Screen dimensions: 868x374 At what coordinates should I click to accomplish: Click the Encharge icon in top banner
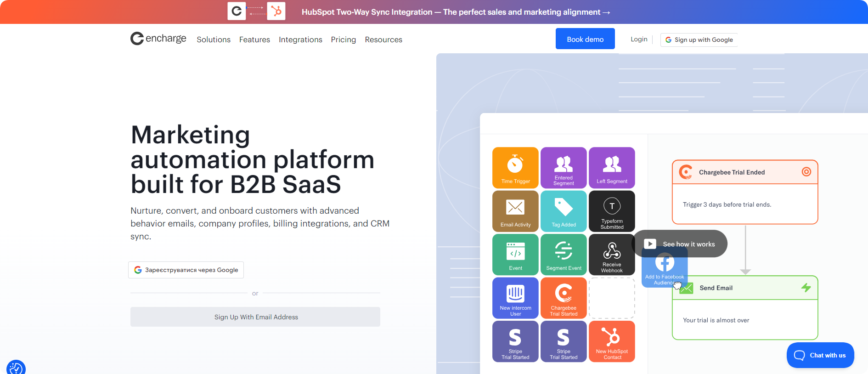pyautogui.click(x=237, y=11)
